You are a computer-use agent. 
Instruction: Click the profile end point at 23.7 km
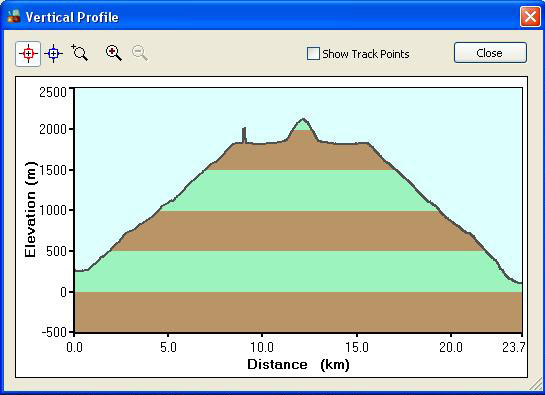point(521,283)
